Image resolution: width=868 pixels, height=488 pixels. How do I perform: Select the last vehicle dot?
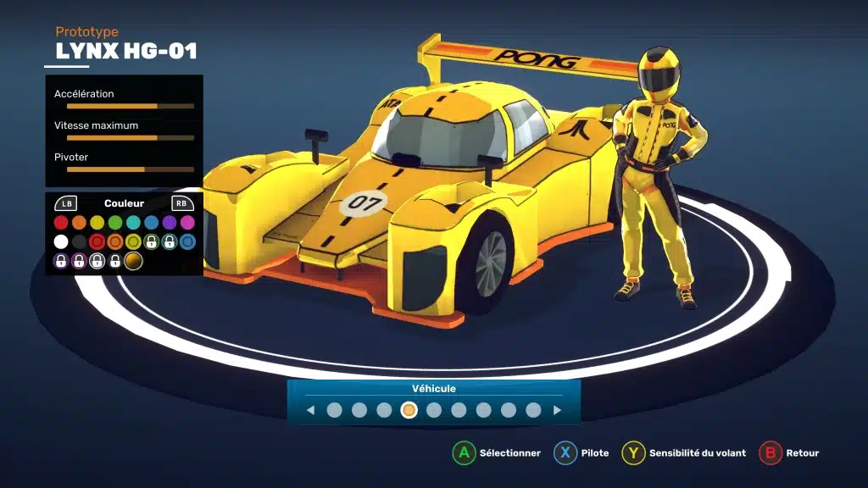pos(533,410)
